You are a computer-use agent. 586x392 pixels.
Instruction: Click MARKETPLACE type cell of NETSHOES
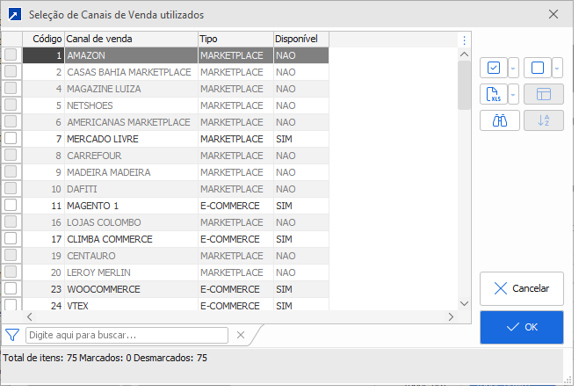[x=235, y=105]
